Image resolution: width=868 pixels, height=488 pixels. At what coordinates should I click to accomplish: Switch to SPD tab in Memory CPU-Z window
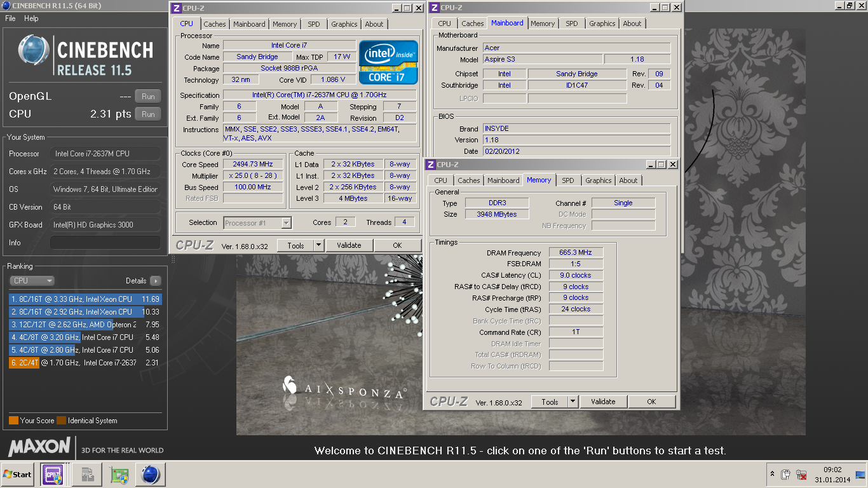coord(568,180)
